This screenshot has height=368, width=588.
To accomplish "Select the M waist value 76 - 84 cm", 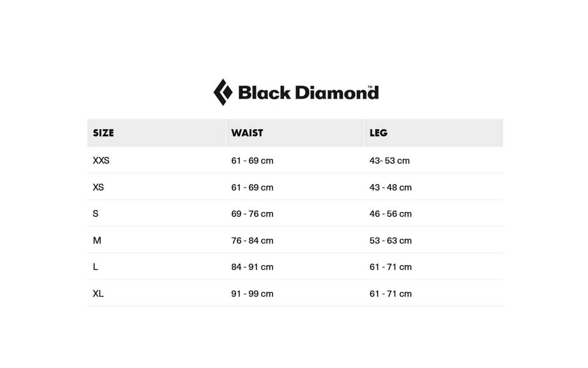I will click(252, 241).
